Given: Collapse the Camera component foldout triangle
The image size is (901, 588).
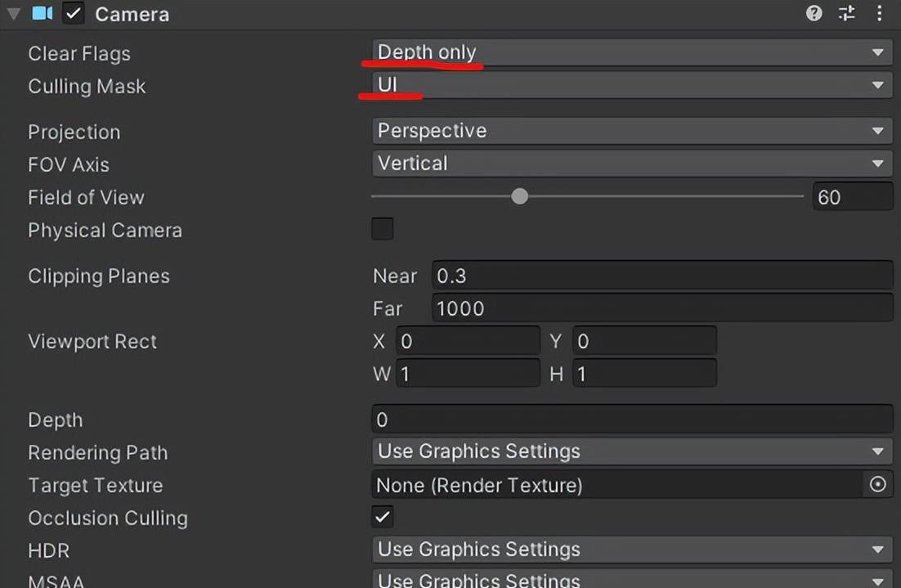Looking at the screenshot, I should 14,14.
